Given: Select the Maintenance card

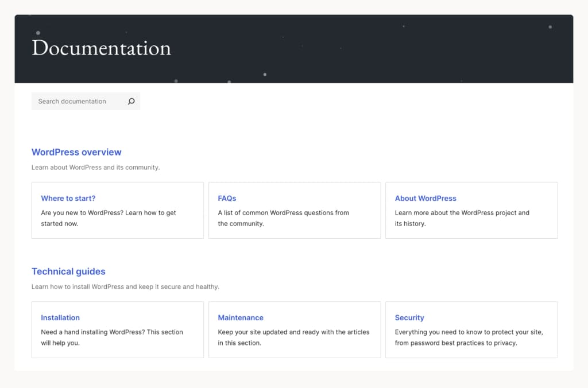Looking at the screenshot, I should pos(295,329).
